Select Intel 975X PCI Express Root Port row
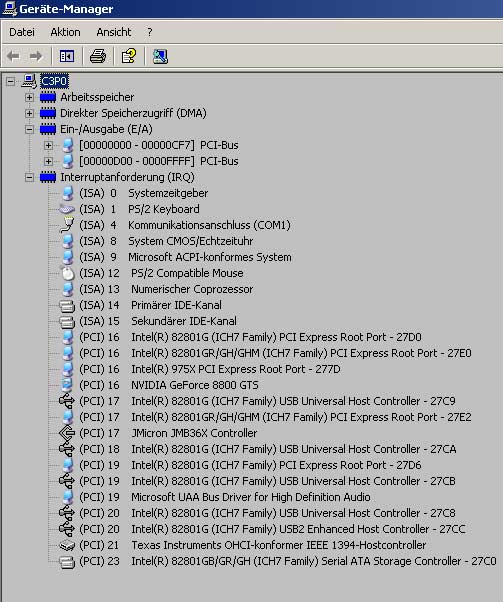Image resolution: width=503 pixels, height=602 pixels. [210, 369]
